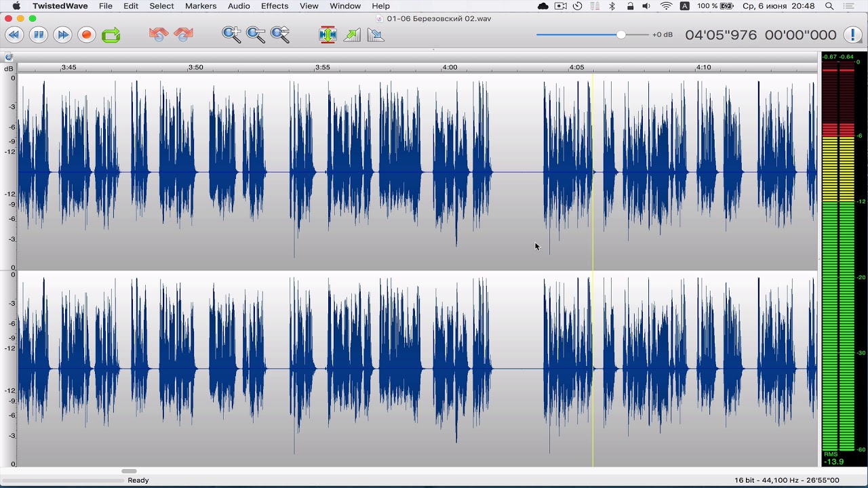Click the cursor position time 04'05"976
This screenshot has width=868, height=488.
(721, 35)
